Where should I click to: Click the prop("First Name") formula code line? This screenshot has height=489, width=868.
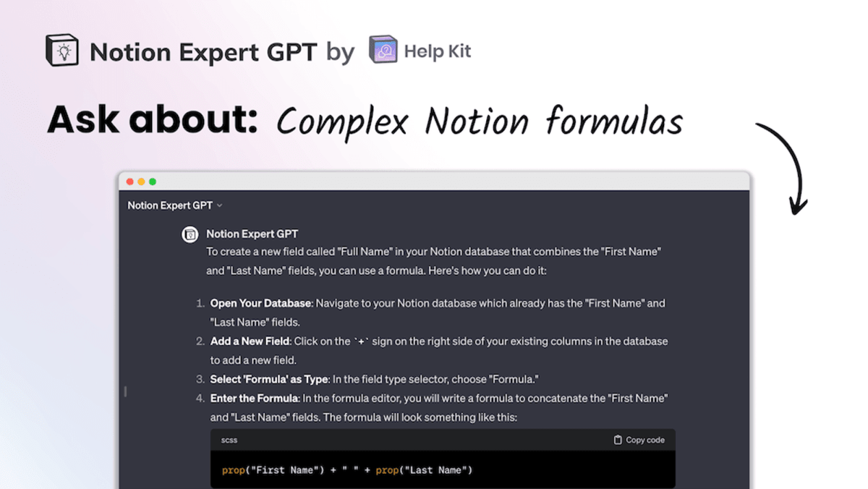(347, 470)
